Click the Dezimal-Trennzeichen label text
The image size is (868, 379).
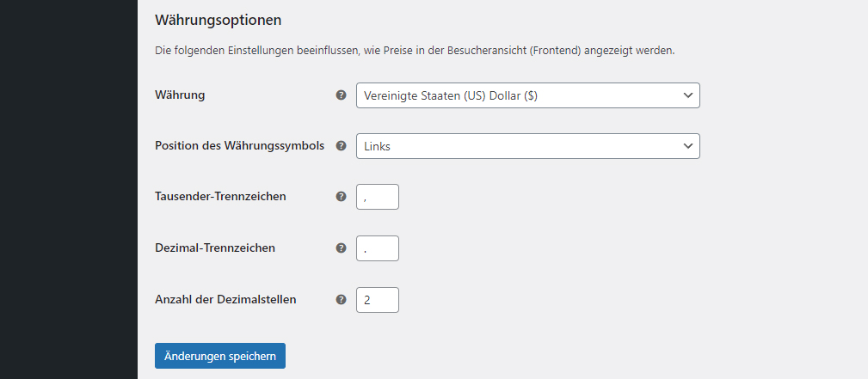point(215,248)
